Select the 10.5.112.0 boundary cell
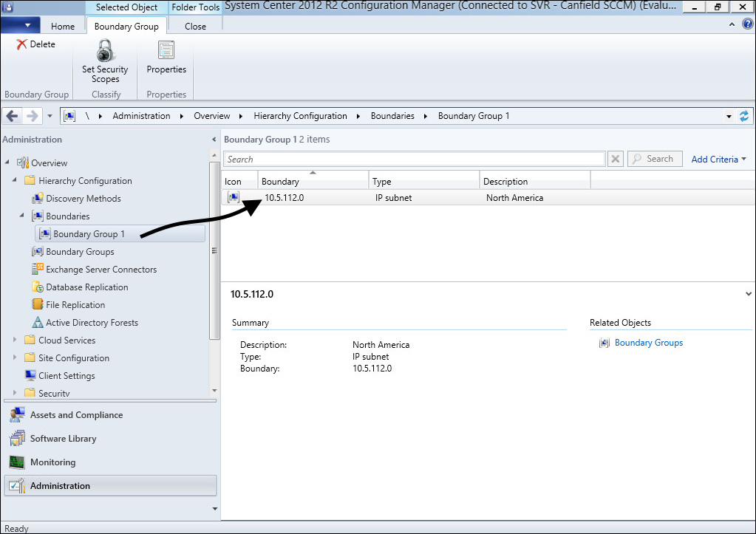The width and height of the screenshot is (756, 534). pos(284,198)
